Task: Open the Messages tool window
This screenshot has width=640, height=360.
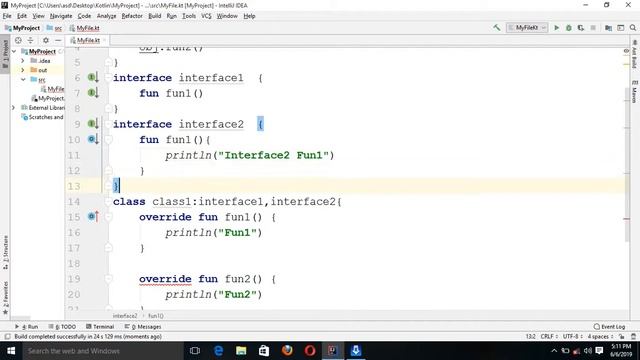Action: point(143,327)
